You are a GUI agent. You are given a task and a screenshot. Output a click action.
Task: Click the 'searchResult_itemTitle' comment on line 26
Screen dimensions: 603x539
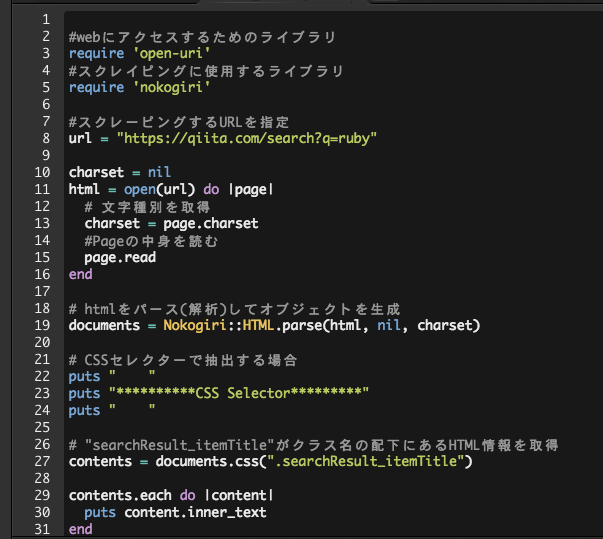coord(313,445)
